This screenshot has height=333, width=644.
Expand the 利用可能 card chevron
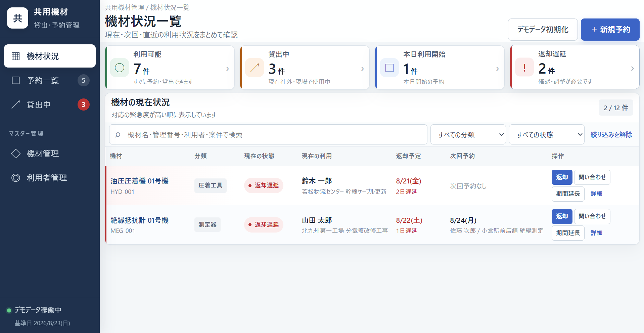click(228, 69)
